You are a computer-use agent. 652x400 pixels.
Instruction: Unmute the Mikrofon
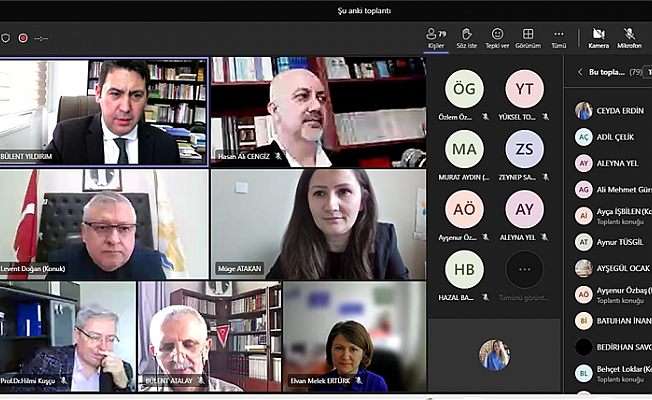[629, 37]
